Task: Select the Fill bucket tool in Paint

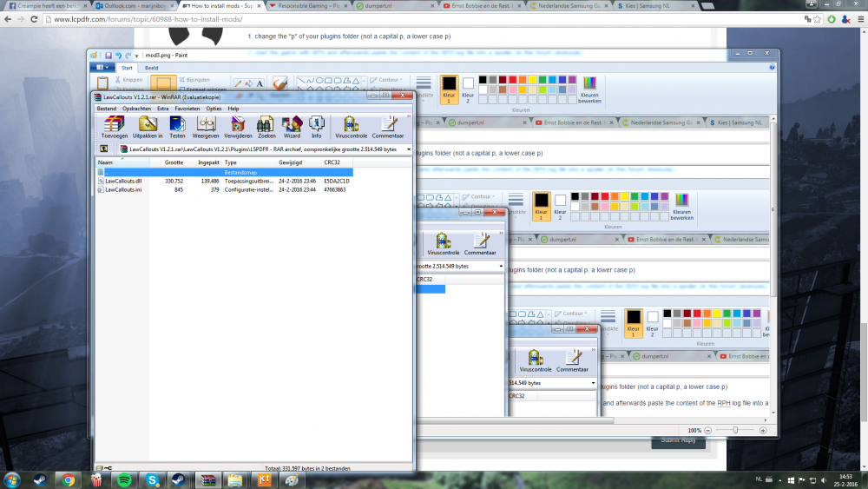Action: point(248,83)
